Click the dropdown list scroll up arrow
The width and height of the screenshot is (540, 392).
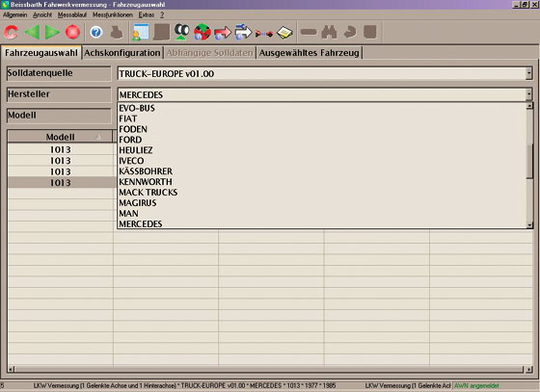(x=529, y=106)
